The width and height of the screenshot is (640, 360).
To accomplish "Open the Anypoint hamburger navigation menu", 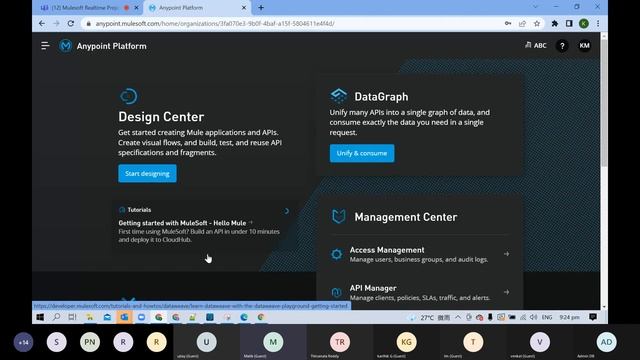I will tap(45, 46).
